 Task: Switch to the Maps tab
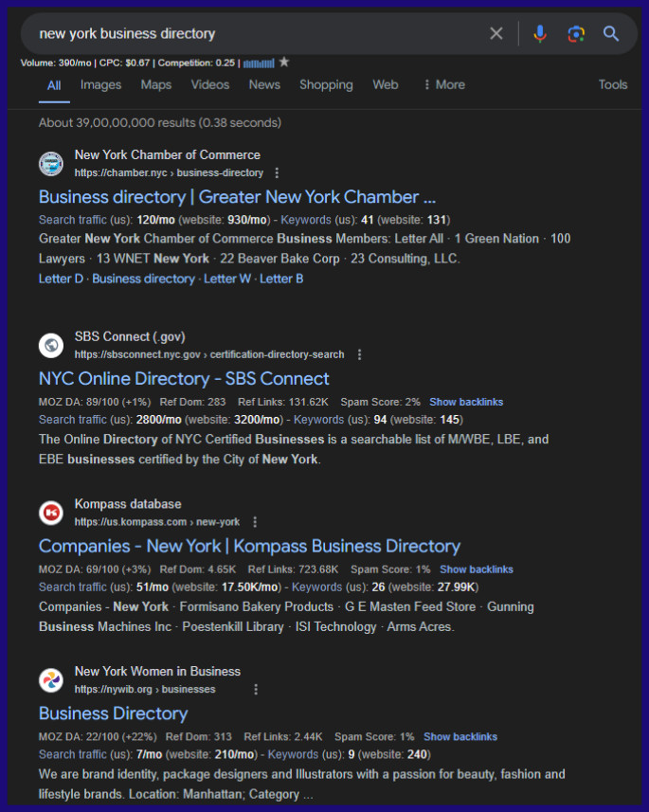[x=156, y=84]
